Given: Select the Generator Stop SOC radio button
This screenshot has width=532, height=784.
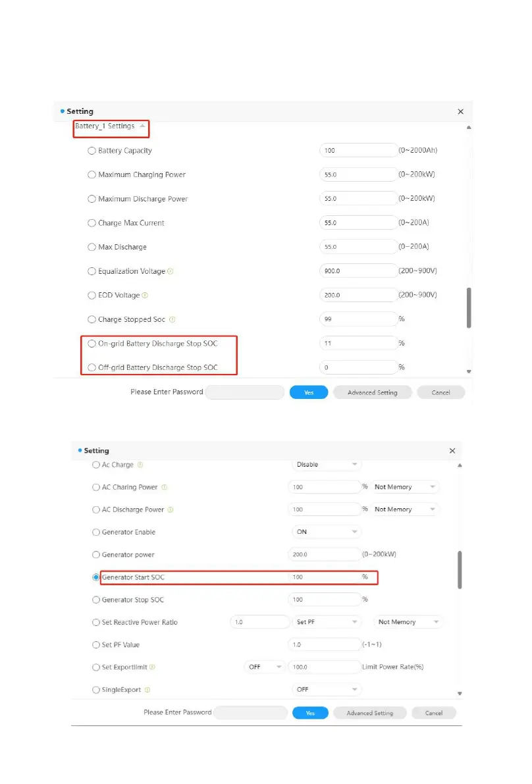Looking at the screenshot, I should point(96,600).
